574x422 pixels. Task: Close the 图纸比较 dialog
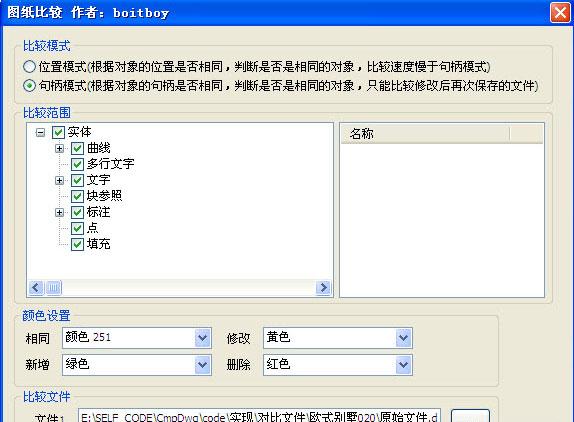560,13
